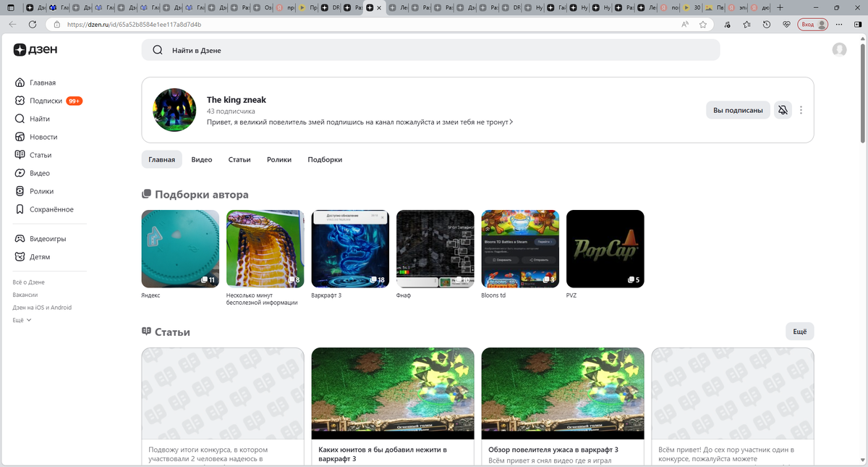This screenshot has height=467, width=868.
Task: Switch to the Статьи channel tab
Action: tap(239, 159)
